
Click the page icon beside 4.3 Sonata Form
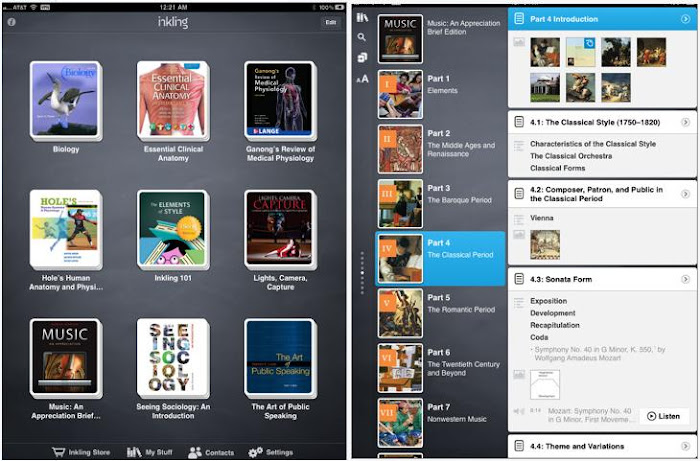(x=519, y=279)
